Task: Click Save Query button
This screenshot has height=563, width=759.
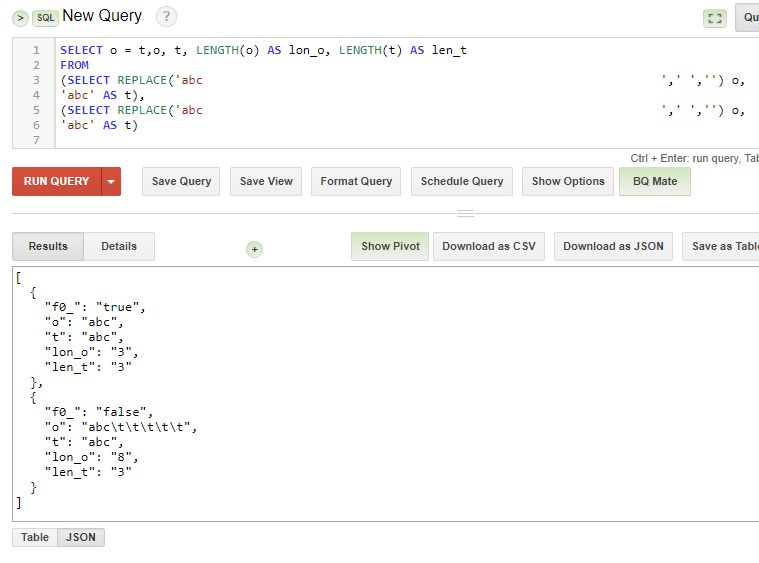Action: click(x=181, y=182)
